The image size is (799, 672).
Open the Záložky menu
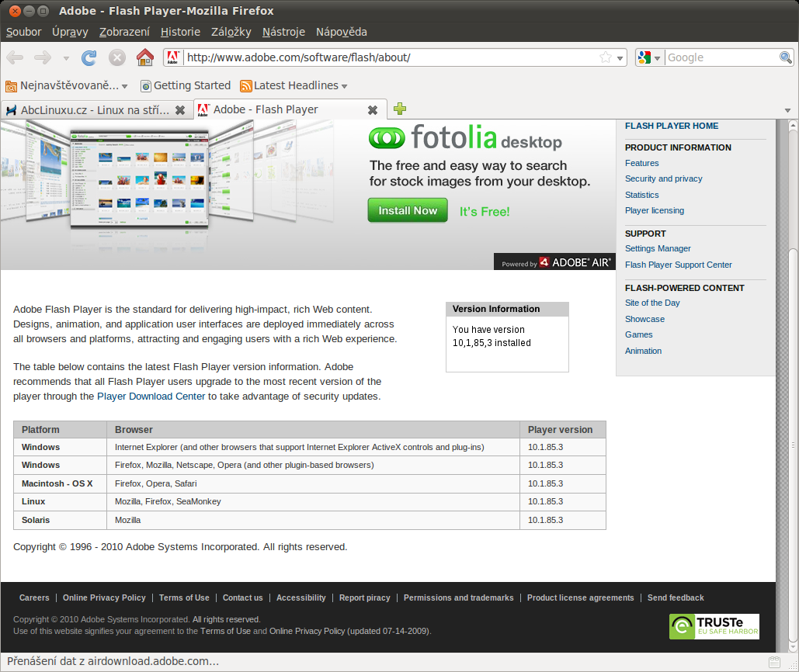coord(231,32)
